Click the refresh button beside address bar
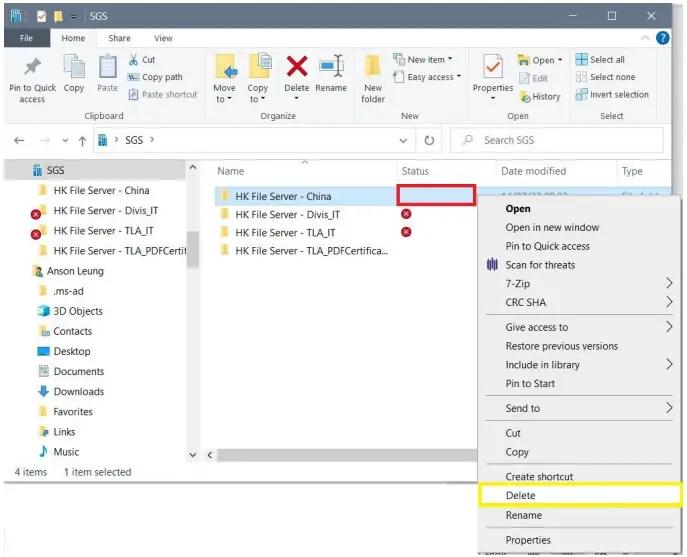Image resolution: width=687 pixels, height=557 pixels. point(430,141)
